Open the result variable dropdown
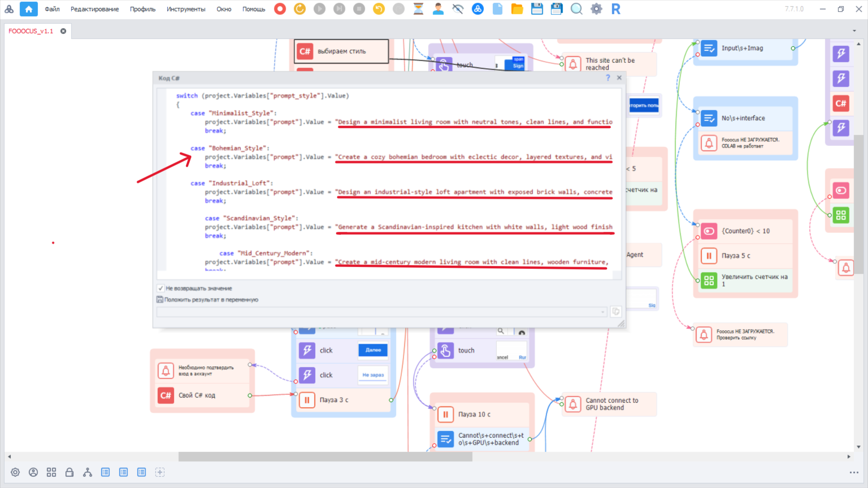Viewport: 868px width, 488px height. pyautogui.click(x=603, y=312)
